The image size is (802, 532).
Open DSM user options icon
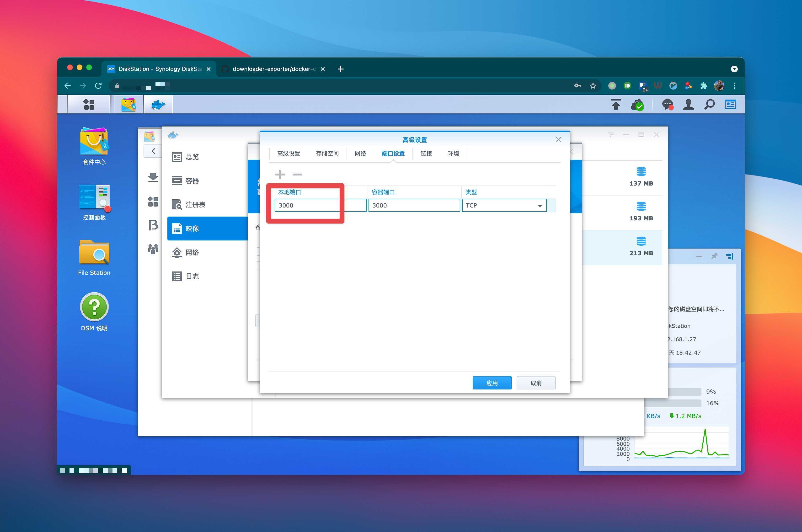click(688, 105)
